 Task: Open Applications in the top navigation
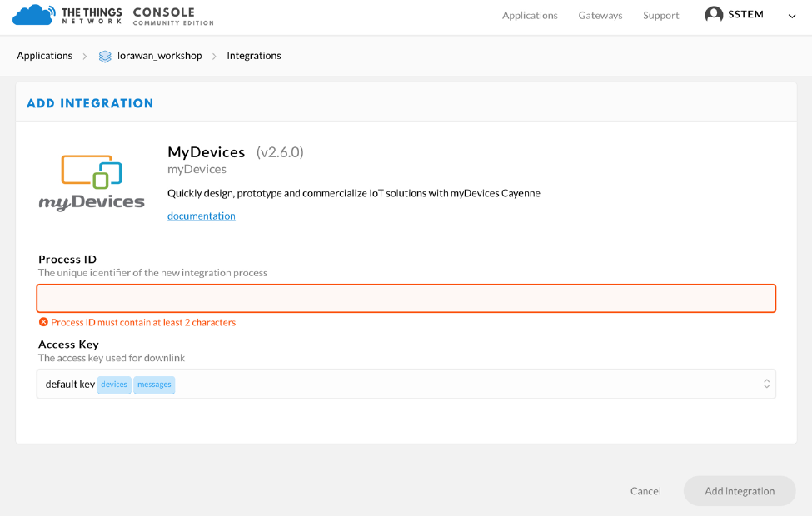click(x=530, y=16)
